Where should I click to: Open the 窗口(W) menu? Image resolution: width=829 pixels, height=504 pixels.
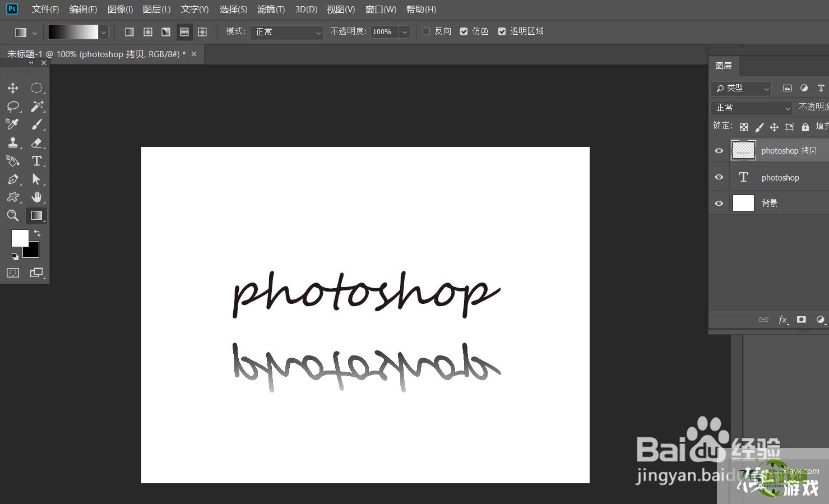coord(381,10)
